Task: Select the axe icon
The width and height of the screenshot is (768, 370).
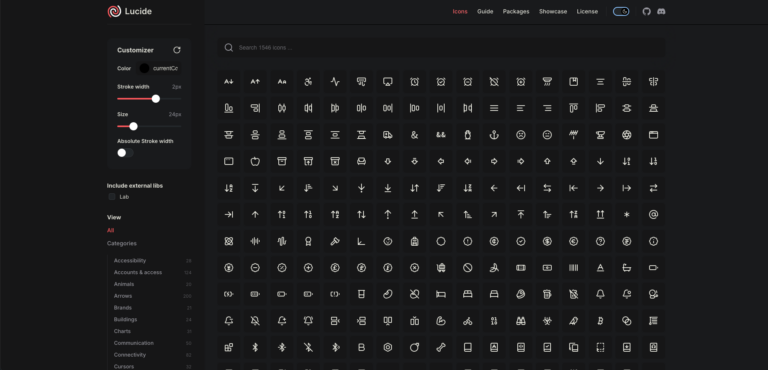Action: 335,241
